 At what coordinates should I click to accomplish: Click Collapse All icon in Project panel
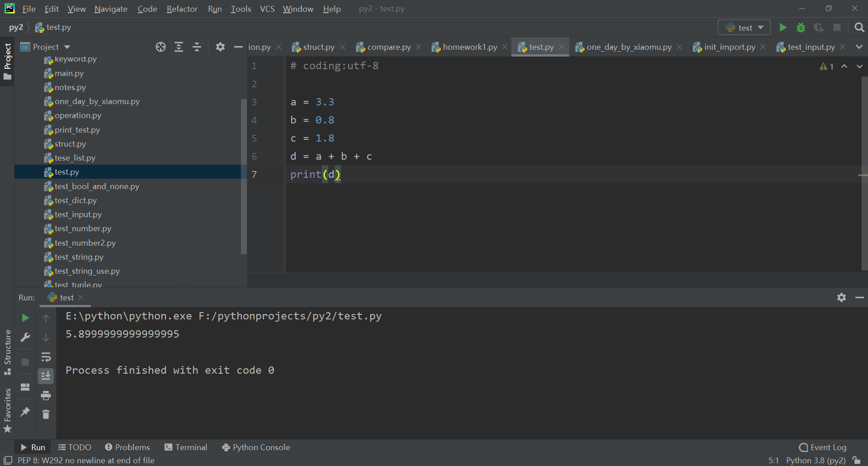(197, 47)
